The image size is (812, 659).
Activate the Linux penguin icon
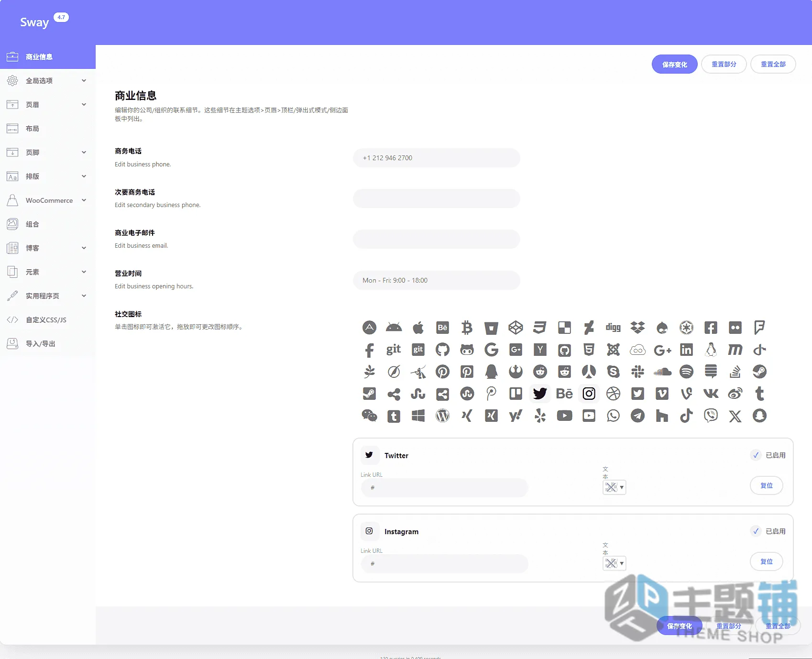click(x=711, y=350)
